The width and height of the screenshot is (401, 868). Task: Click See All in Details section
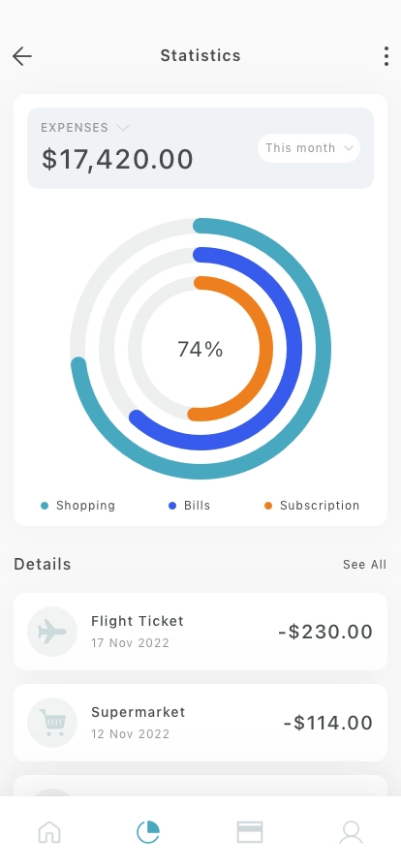click(364, 565)
